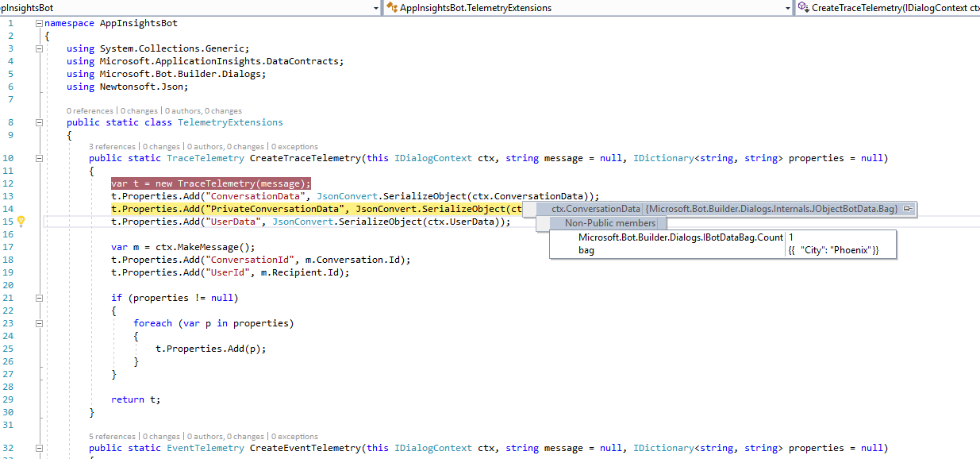Click the Quick Actions light bulb on line 15
980x459 pixels.
coord(21,221)
